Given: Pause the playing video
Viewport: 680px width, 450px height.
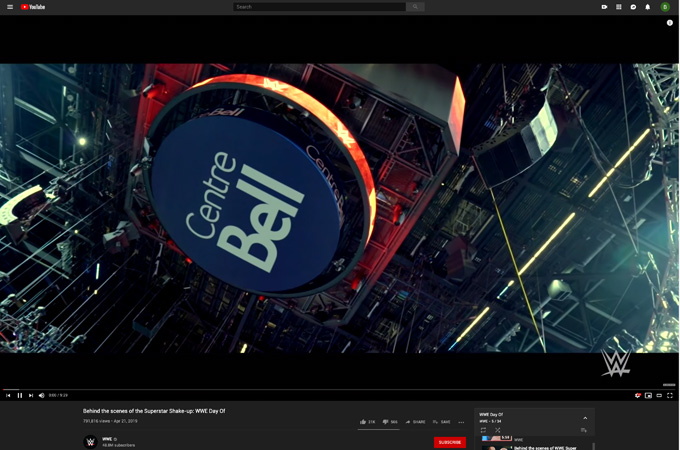Looking at the screenshot, I should click(20, 395).
